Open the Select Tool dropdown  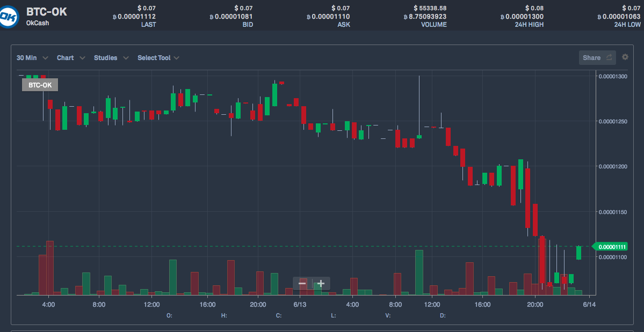[x=158, y=58]
